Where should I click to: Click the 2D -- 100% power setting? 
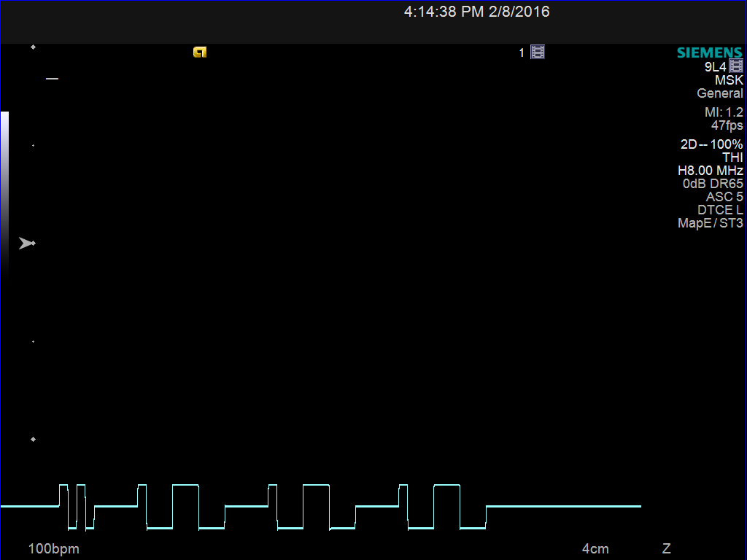(x=712, y=144)
